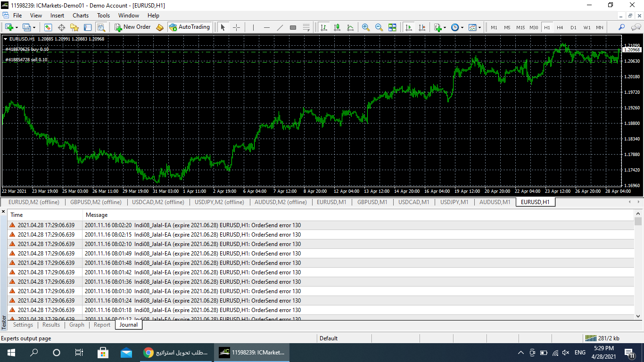Viewport: 644px width, 362px height.
Task: Click the toolbar search magnifier icon
Action: click(622, 27)
